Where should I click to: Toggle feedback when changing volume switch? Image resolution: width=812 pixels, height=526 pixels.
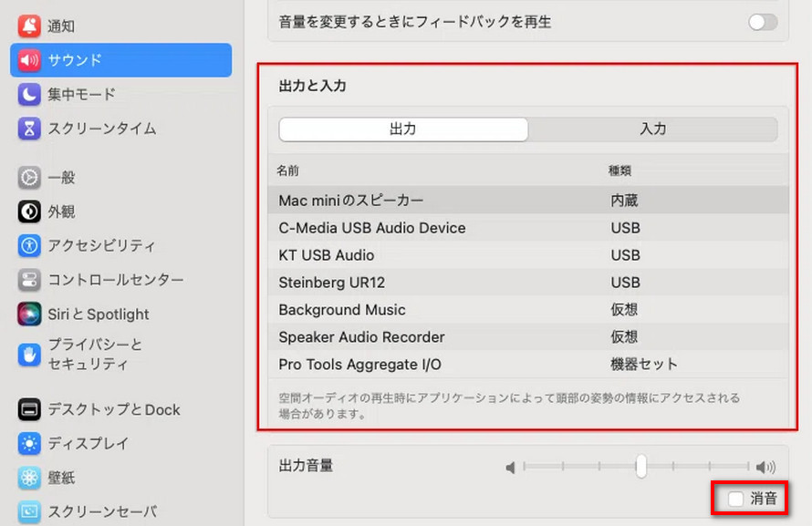tap(763, 22)
